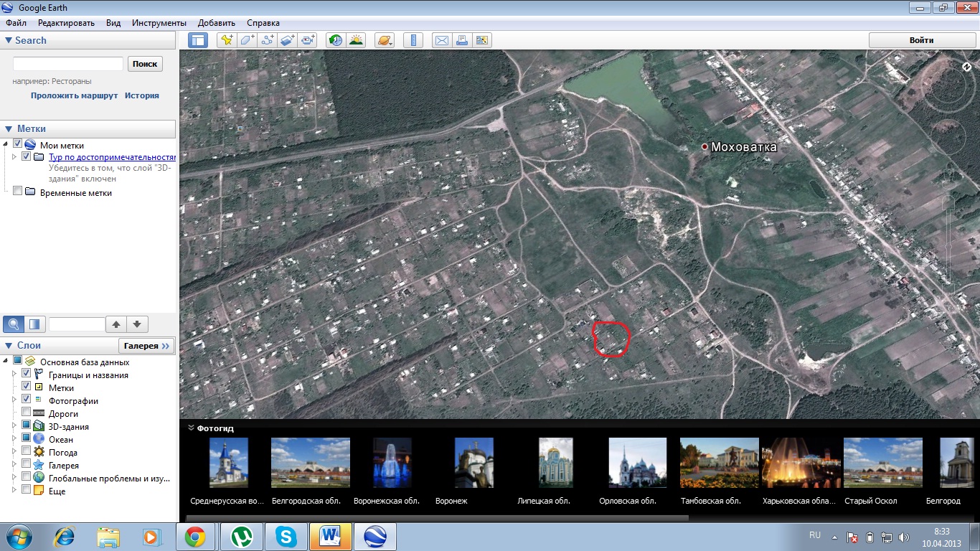Screen dimensions: 980x551
Task: Toggle sunlight across the landscape
Action: [x=356, y=40]
